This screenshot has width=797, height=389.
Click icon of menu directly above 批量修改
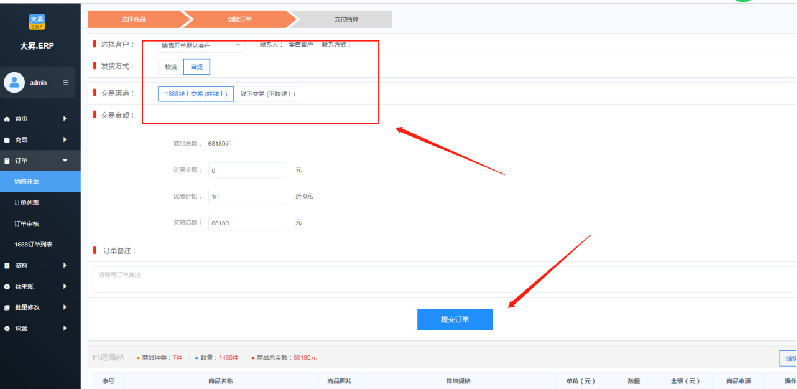7,286
